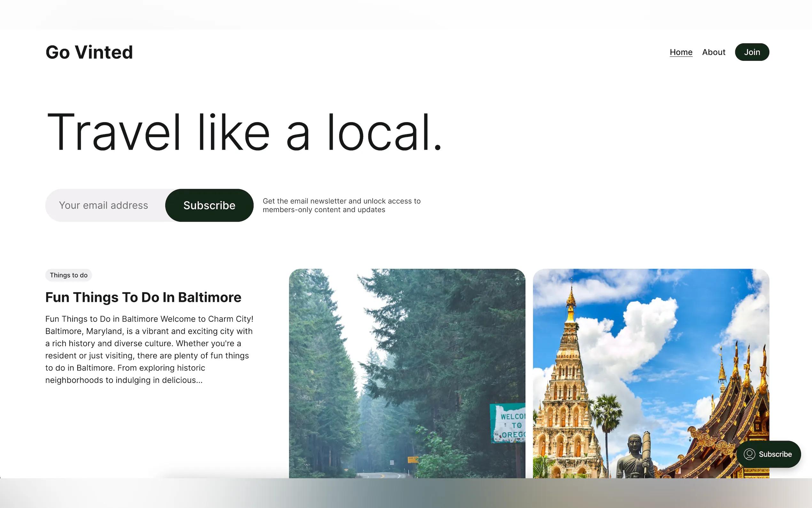The image size is (812, 508).
Task: Click the user avatar icon in floating Subscribe
Action: coord(749,454)
